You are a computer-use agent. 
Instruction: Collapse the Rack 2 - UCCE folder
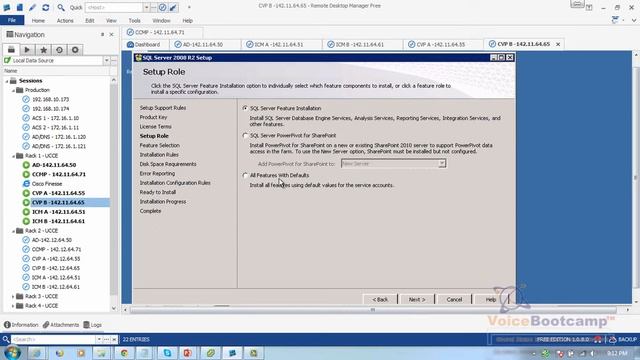click(x=13, y=231)
